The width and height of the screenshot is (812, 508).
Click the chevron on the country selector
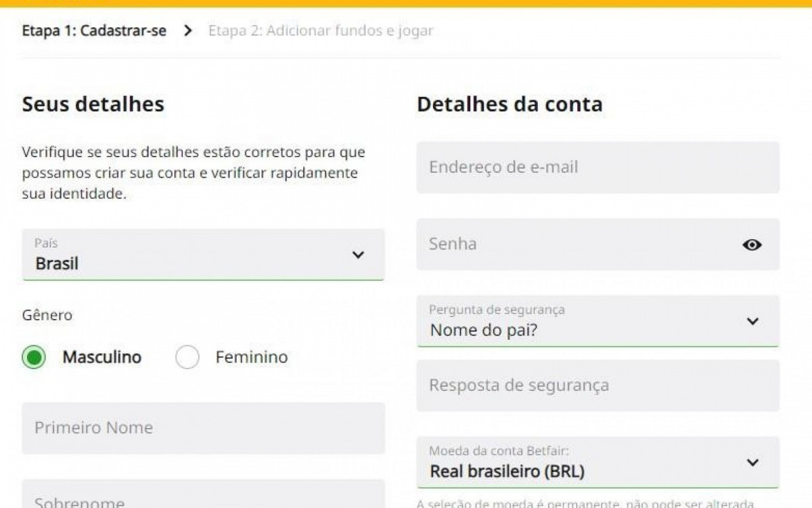(357, 255)
